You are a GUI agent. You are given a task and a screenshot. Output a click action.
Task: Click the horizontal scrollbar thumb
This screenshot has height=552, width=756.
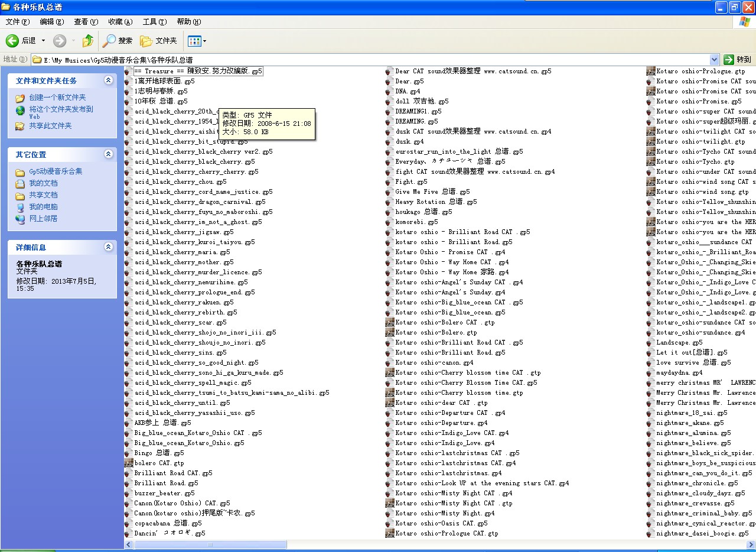[210, 544]
